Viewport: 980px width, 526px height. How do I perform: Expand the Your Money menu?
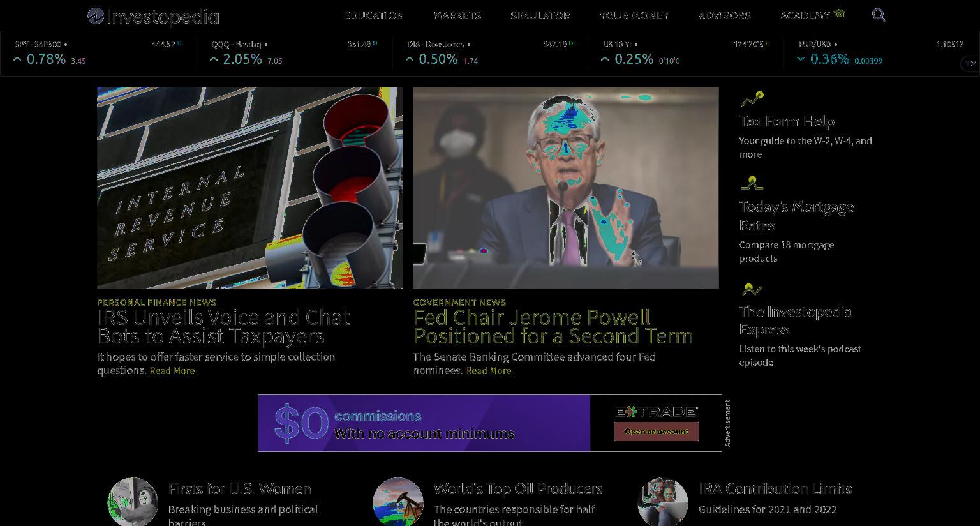click(634, 15)
